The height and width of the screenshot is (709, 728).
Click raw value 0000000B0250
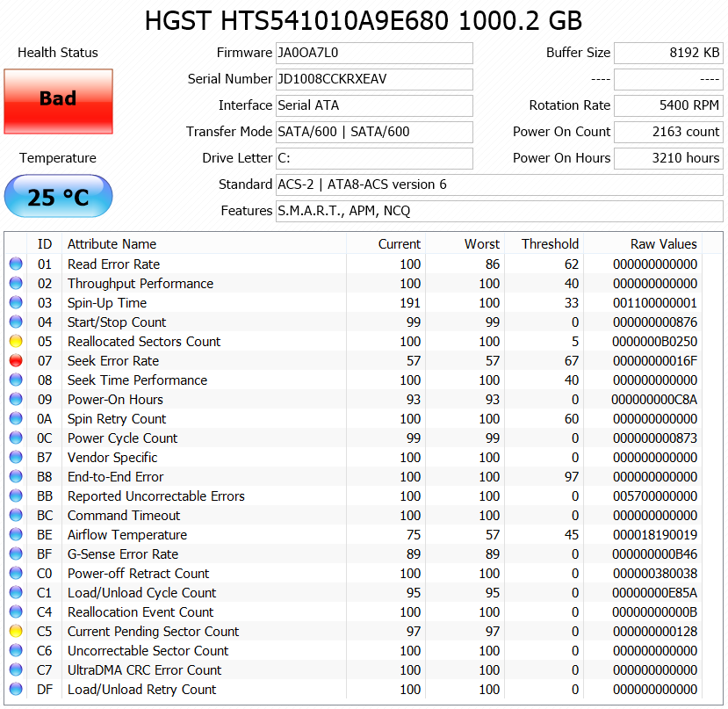(654, 342)
